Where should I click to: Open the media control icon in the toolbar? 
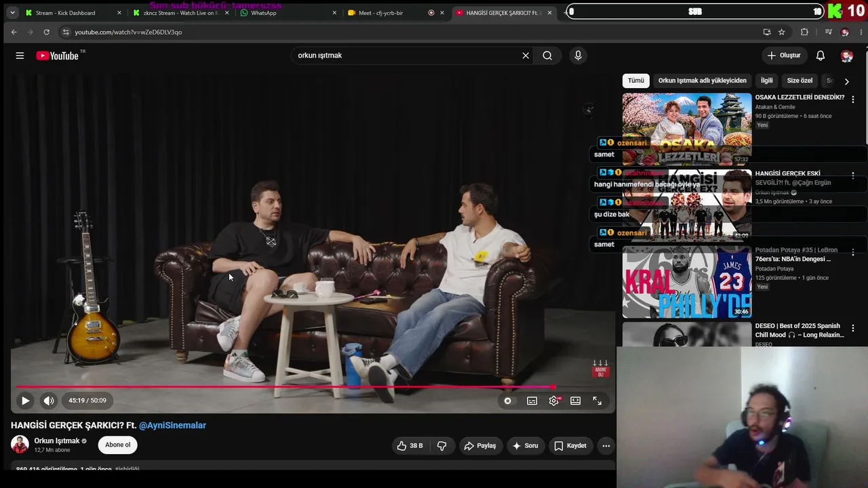[x=828, y=32]
